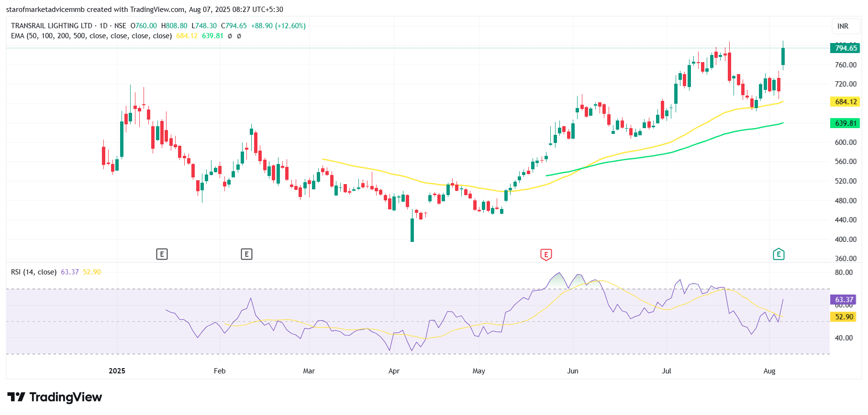This screenshot has width=868, height=415.
Task: Select the tall green candle at the April low
Action: [x=412, y=230]
